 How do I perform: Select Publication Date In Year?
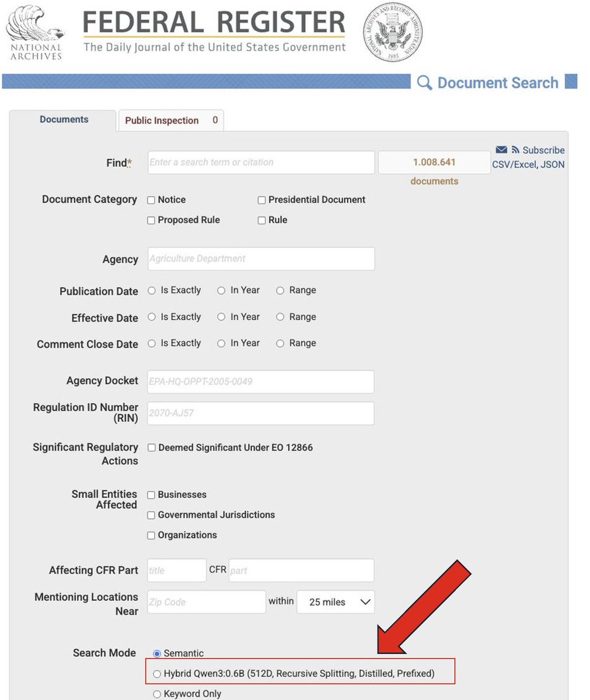click(x=221, y=290)
